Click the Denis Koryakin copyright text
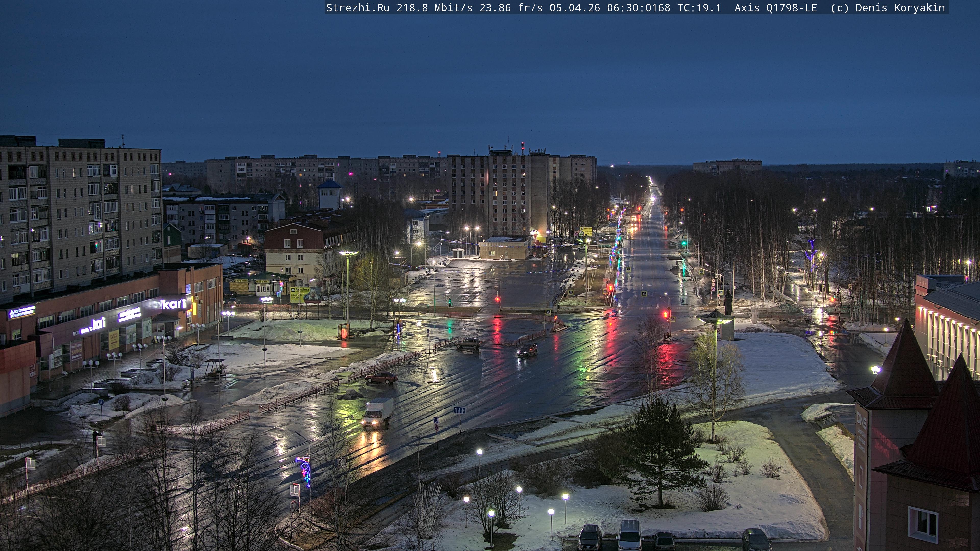 900,8
